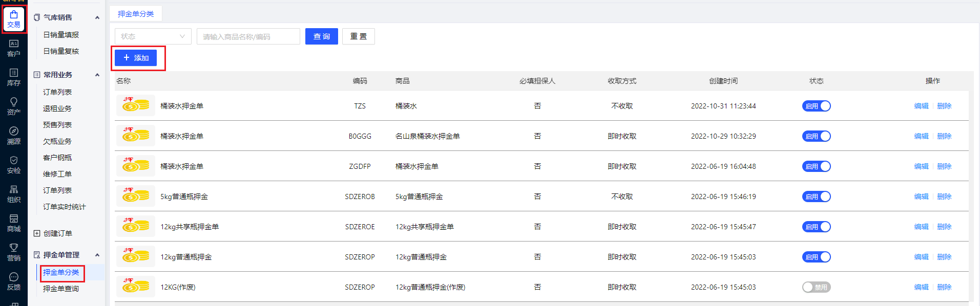The width and height of the screenshot is (980, 306).
Task: Go to 商城 store icon
Action: coord(14,223)
